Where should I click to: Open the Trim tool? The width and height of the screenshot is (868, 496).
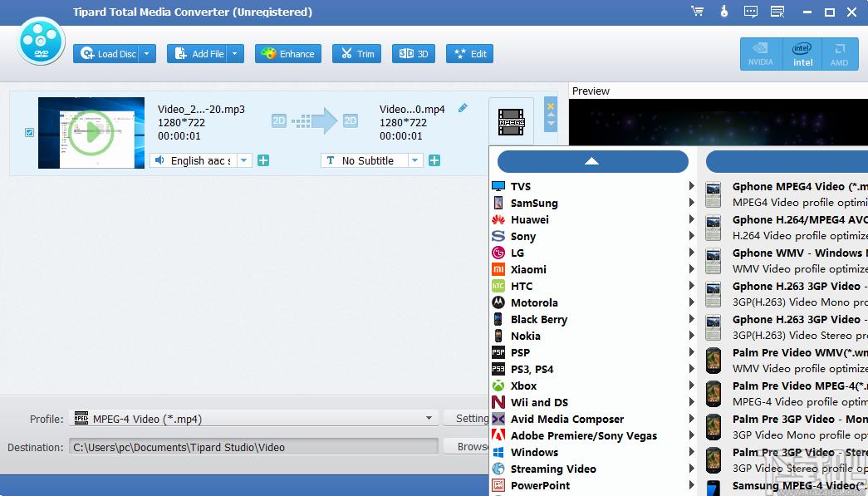pos(356,54)
